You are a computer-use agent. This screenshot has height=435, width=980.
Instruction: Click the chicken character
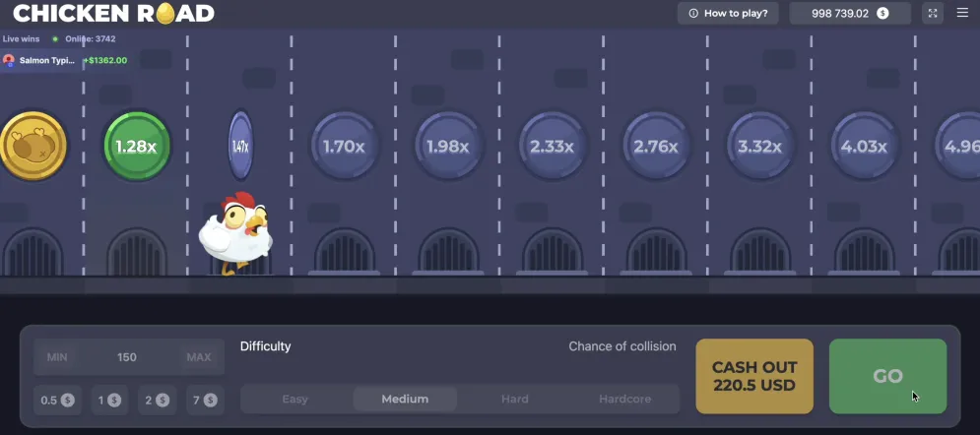[x=235, y=234]
